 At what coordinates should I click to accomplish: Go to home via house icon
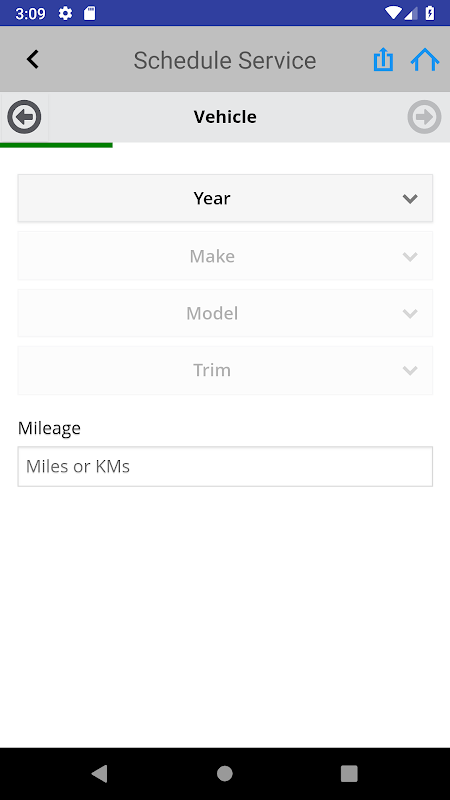424,60
